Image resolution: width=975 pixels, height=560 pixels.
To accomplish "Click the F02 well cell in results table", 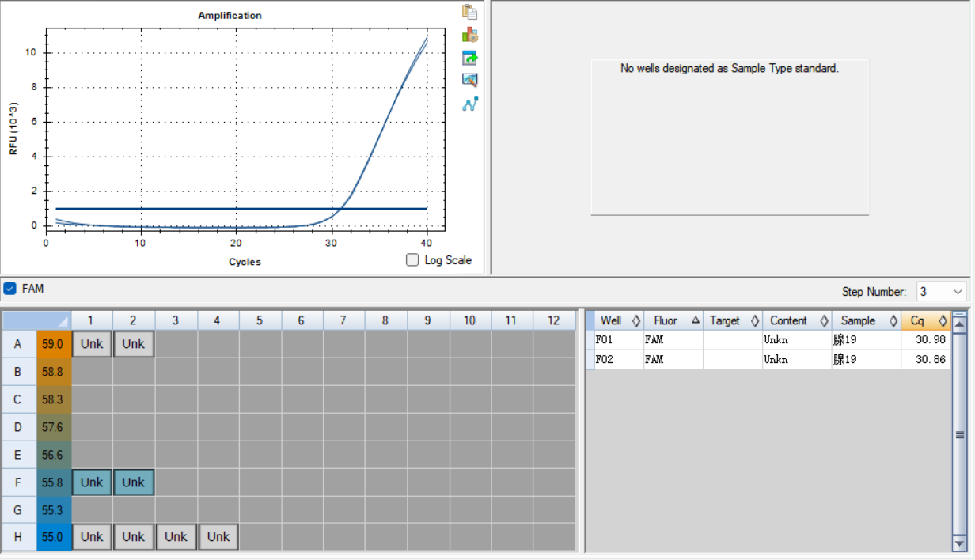I will point(619,359).
